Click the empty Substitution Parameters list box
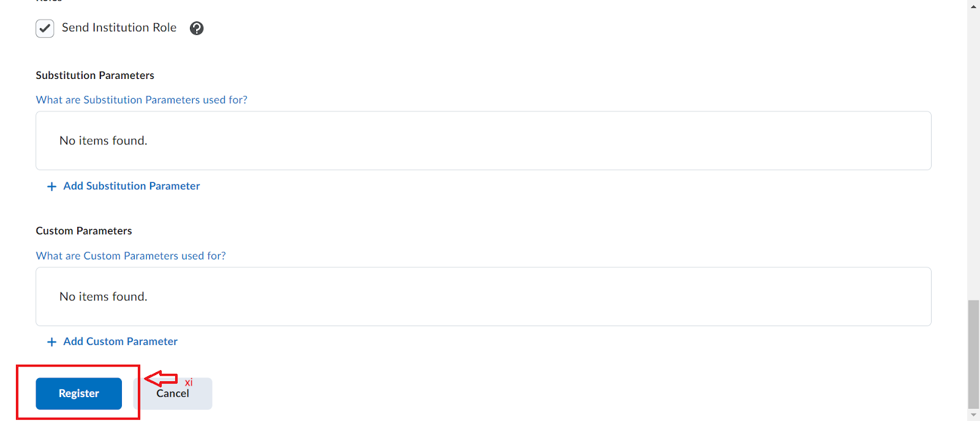The height and width of the screenshot is (421, 980). tap(483, 141)
